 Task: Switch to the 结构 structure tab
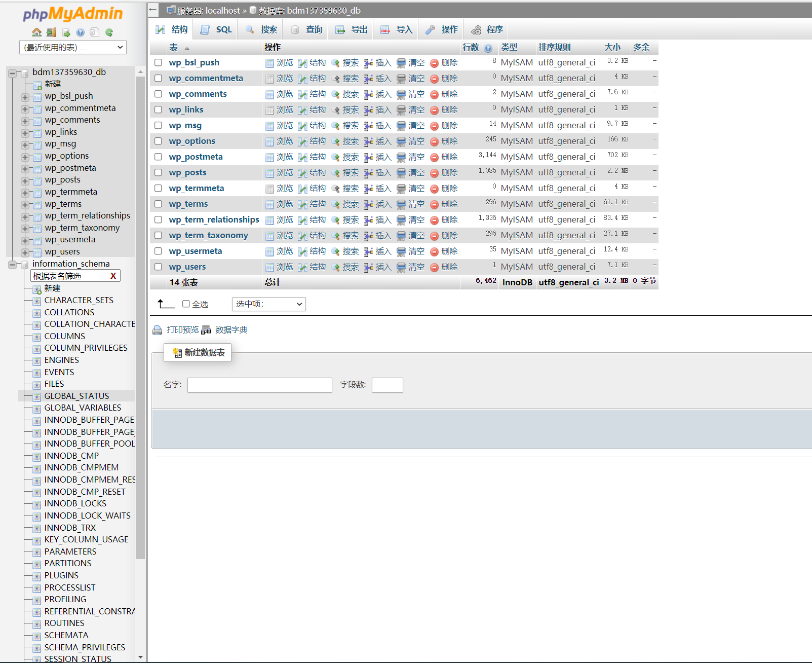(171, 29)
